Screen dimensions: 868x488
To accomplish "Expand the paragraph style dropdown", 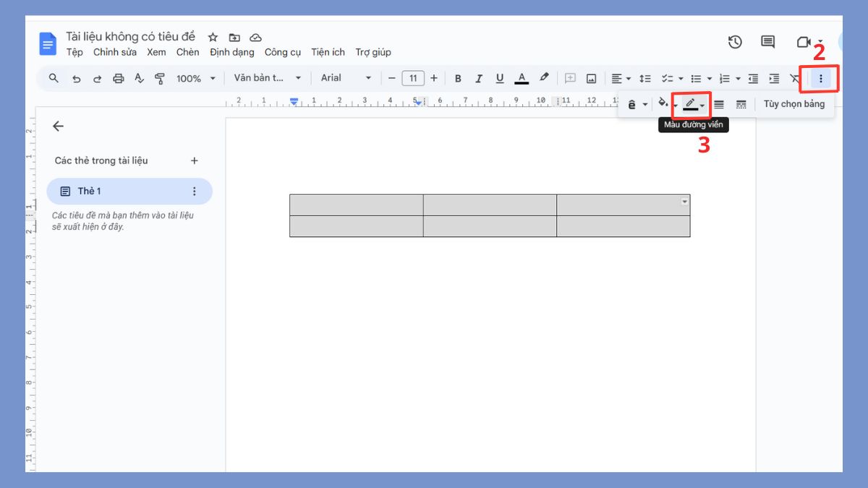I will (267, 78).
